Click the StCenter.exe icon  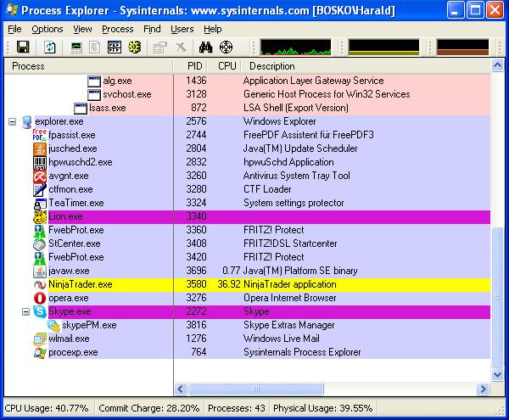(x=40, y=244)
